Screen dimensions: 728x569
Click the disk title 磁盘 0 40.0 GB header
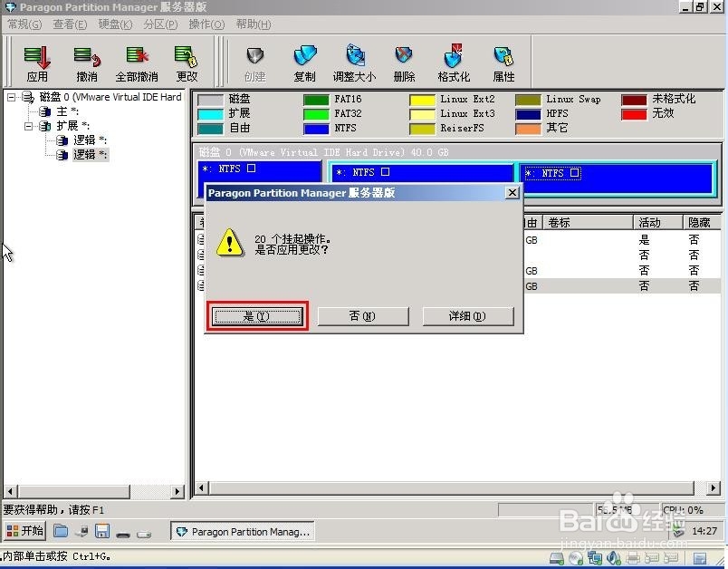pyautogui.click(x=323, y=152)
